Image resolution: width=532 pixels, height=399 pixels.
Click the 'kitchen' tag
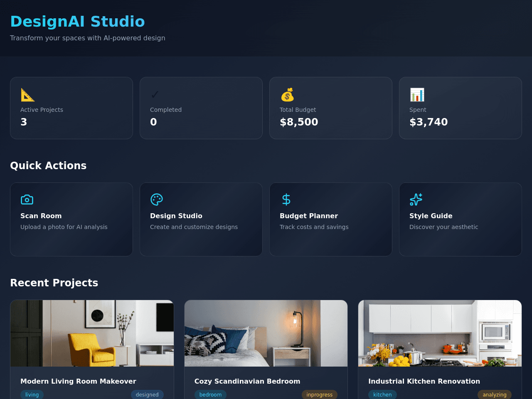pos(382,394)
